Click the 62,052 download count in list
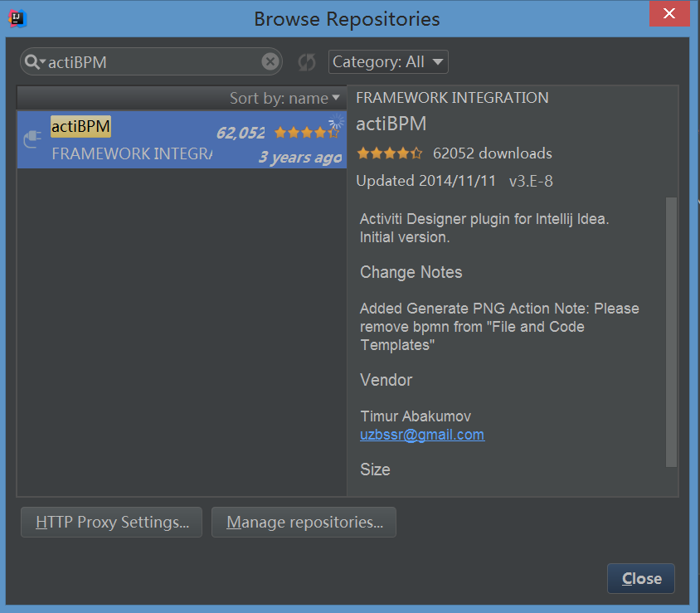Viewport: 700px width, 613px height. 241,133
